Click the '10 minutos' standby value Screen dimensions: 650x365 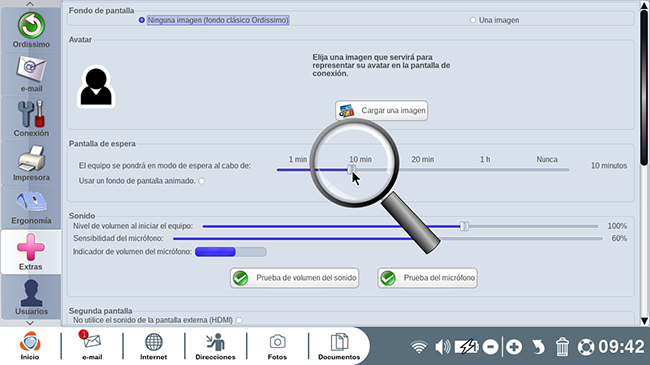coord(609,165)
